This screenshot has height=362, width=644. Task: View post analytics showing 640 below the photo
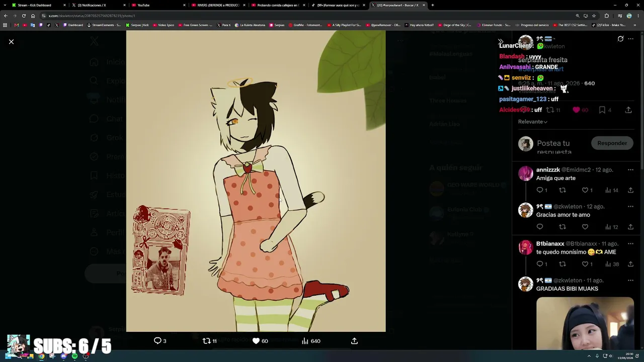click(x=311, y=341)
